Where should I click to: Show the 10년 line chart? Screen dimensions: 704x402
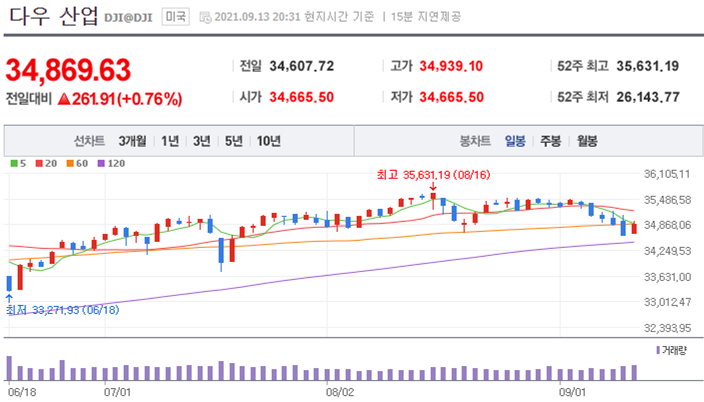[269, 141]
